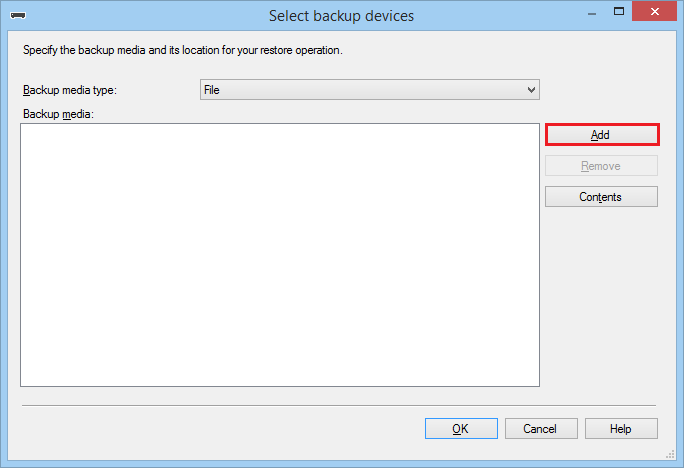Screen dimensions: 685x469
Task: Click the Select backup devices title text
Action: [341, 16]
